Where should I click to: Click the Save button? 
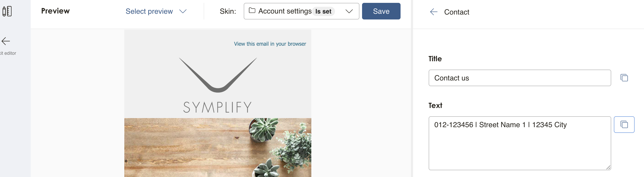(381, 11)
